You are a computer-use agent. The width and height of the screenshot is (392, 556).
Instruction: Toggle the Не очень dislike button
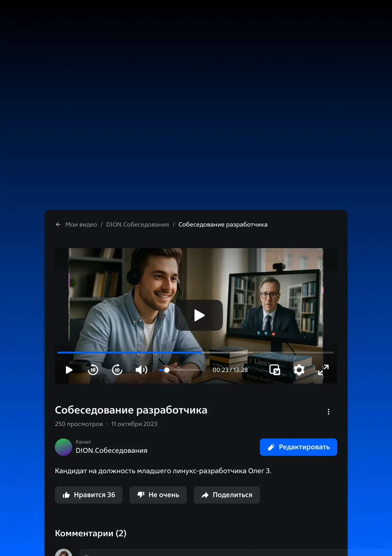coord(158,495)
